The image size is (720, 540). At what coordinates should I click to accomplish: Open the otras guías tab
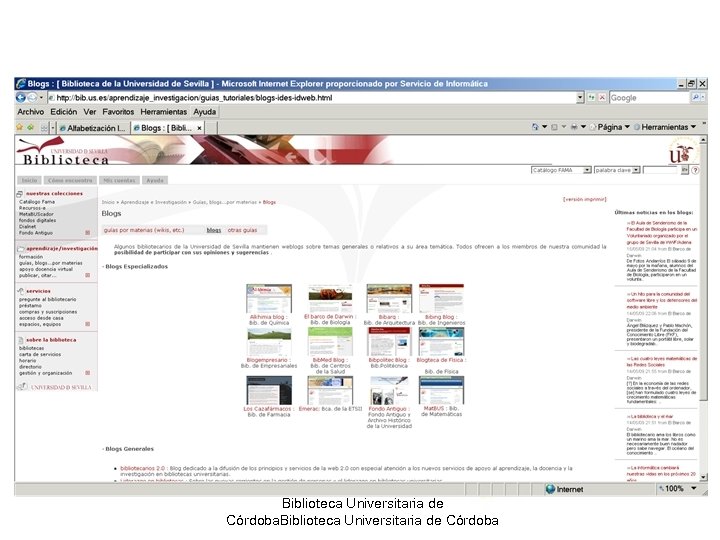click(x=242, y=230)
